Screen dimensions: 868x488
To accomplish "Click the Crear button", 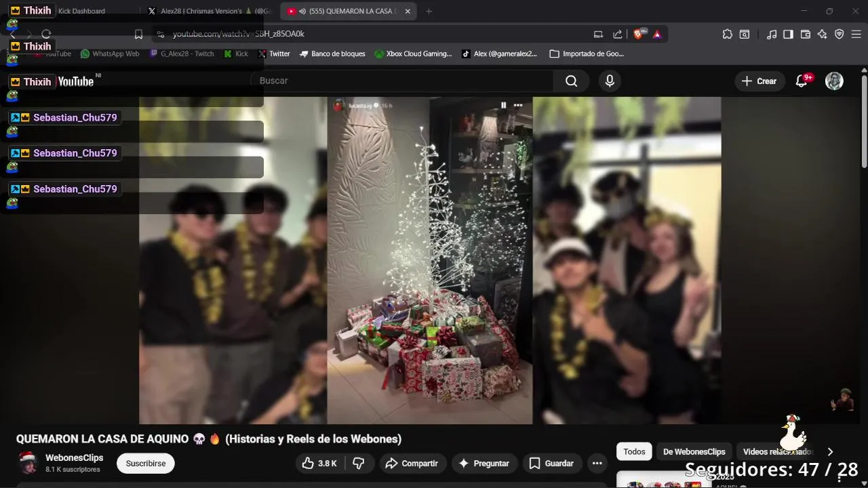I will 759,81.
